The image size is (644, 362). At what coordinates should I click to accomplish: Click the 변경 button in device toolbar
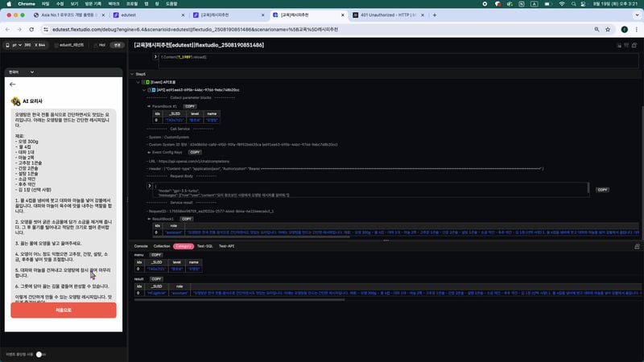pos(117,46)
